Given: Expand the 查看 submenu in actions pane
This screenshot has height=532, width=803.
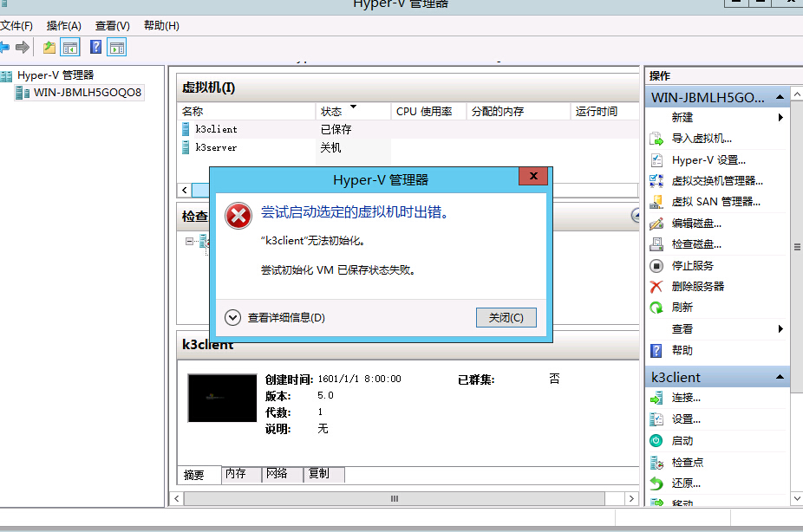Looking at the screenshot, I should 780,329.
